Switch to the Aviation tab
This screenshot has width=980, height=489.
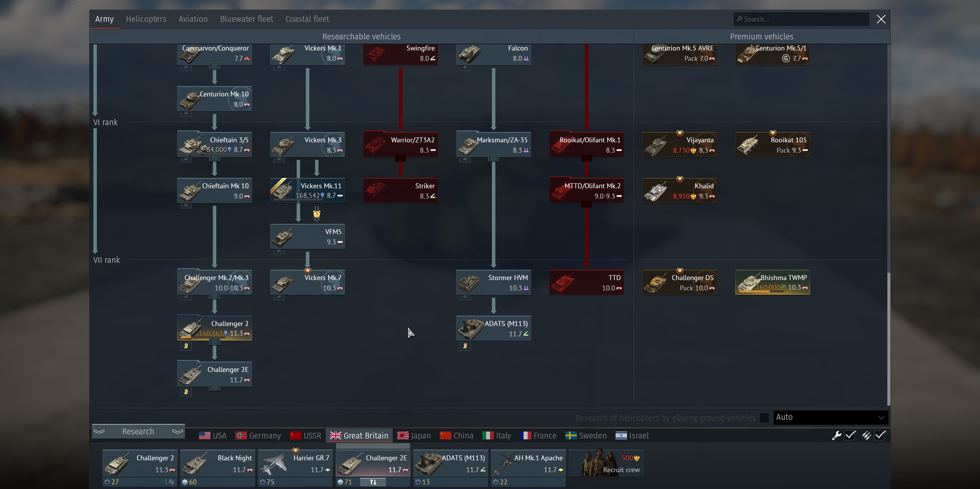(x=193, y=19)
